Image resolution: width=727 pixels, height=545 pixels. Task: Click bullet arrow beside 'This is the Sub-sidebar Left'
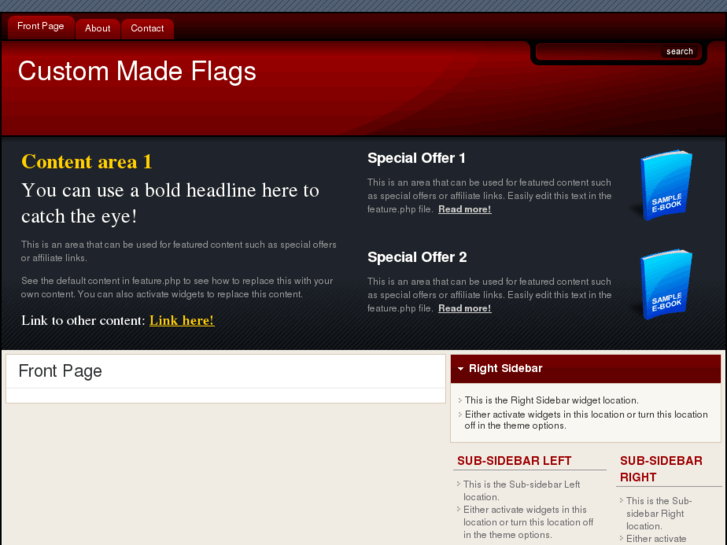(x=459, y=484)
